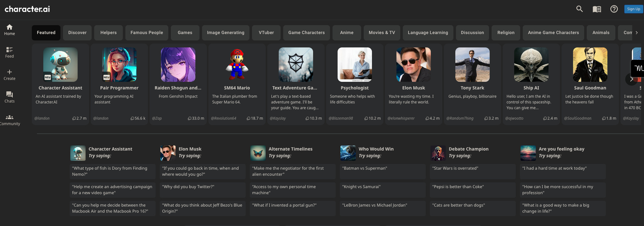Try "Pepsi is better than Coke" prompt
Screen dimensions: 644x226
coord(473,190)
